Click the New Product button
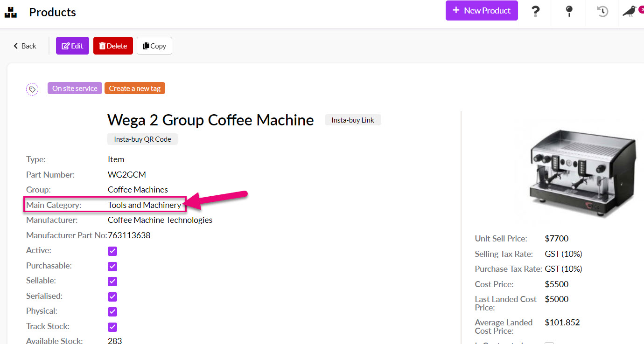This screenshot has width=644, height=344. point(482,10)
